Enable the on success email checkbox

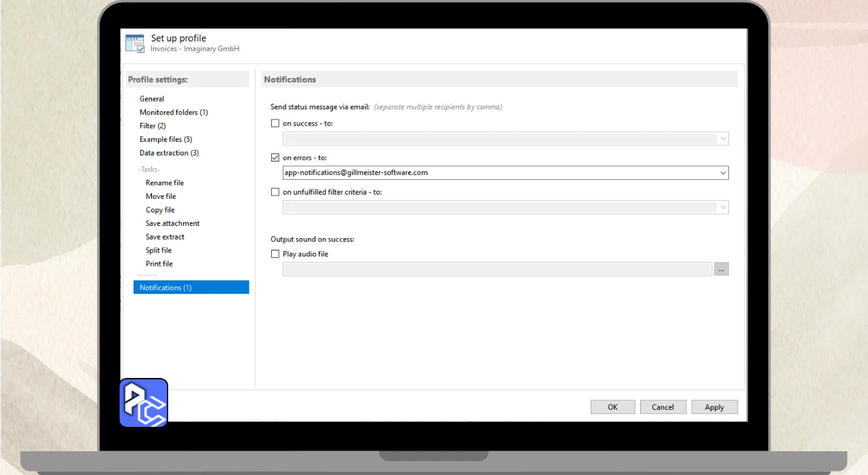[275, 123]
